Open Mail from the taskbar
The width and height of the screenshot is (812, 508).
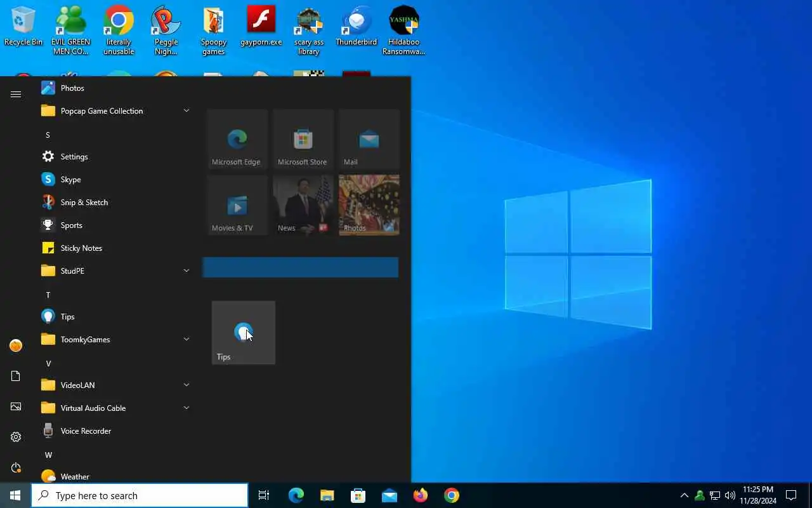coord(389,495)
